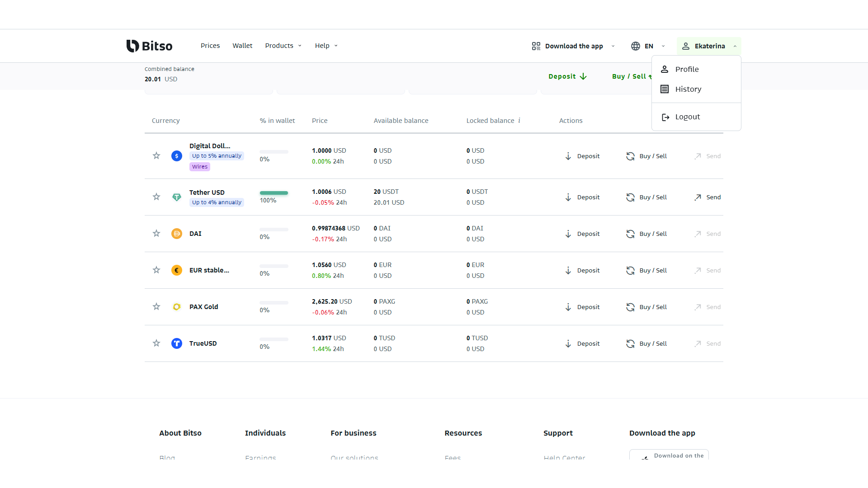Click the EUR stablecoin euro icon
This screenshot has height=488, width=868.
point(177,270)
